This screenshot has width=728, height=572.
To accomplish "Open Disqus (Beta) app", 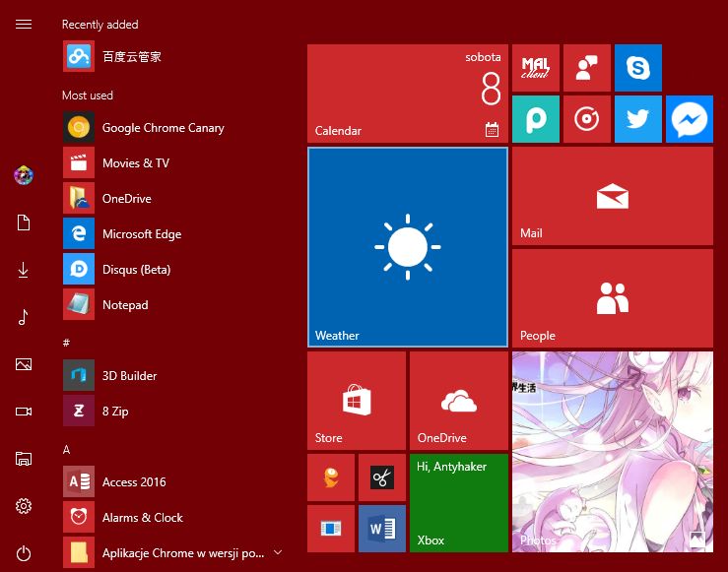I will (175, 269).
